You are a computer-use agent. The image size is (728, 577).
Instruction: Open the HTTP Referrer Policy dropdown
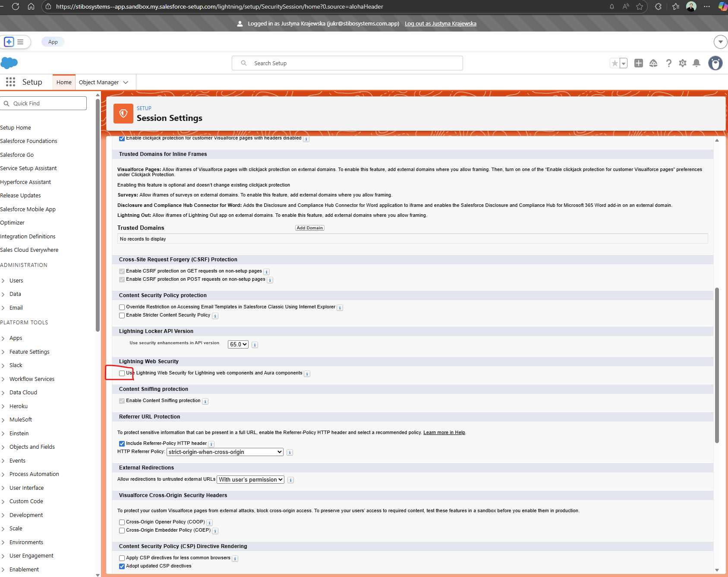pos(225,452)
